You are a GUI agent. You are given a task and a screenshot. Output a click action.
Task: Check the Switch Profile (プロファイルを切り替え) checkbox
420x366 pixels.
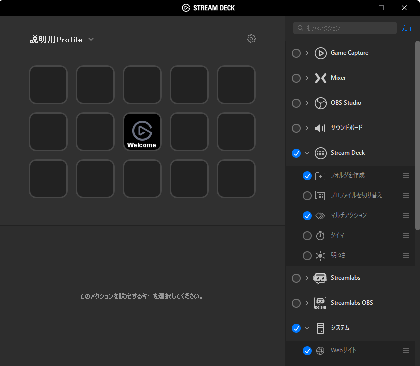307,196
